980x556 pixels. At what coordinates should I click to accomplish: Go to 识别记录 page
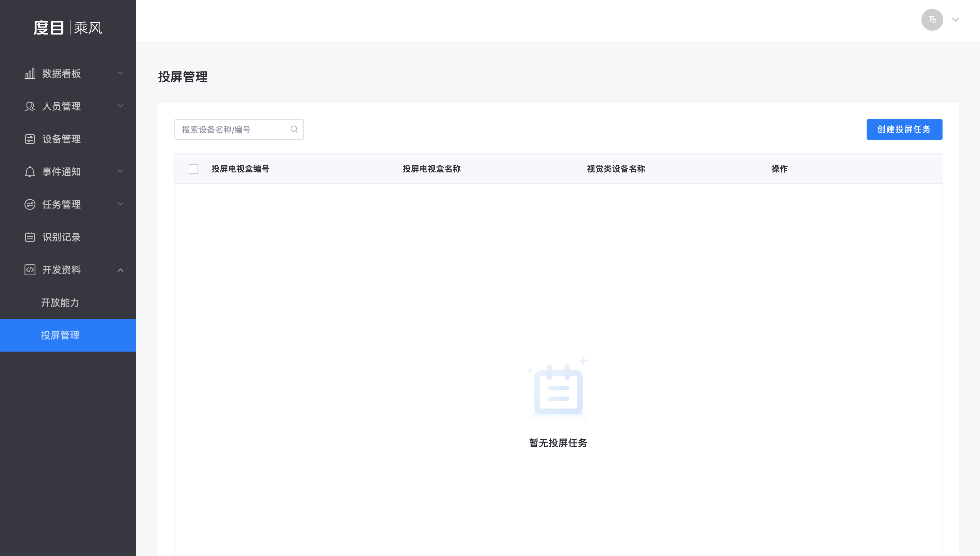pos(68,237)
